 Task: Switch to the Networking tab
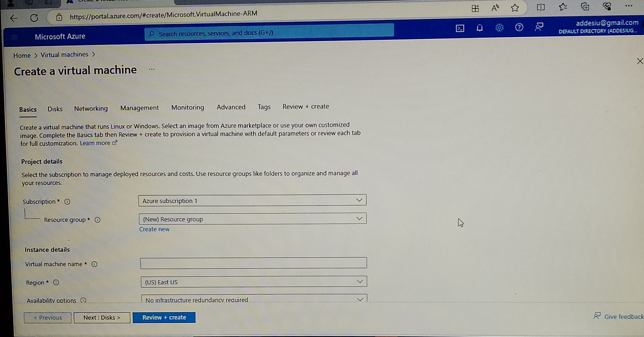(91, 109)
